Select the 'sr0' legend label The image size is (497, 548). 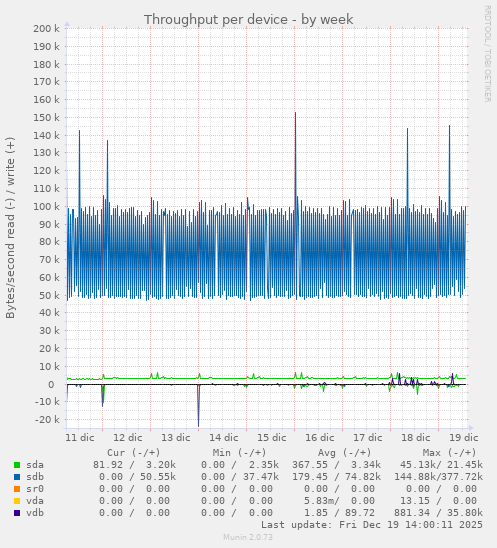click(x=35, y=489)
